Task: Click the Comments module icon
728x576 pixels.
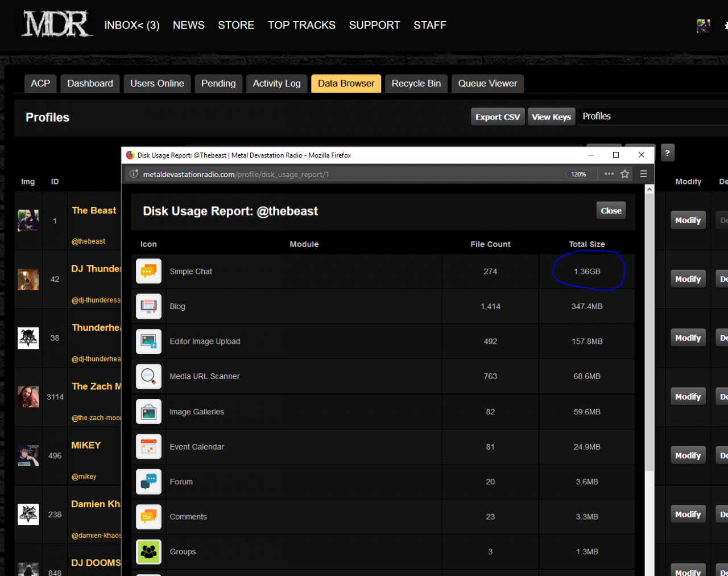Action: (x=148, y=517)
